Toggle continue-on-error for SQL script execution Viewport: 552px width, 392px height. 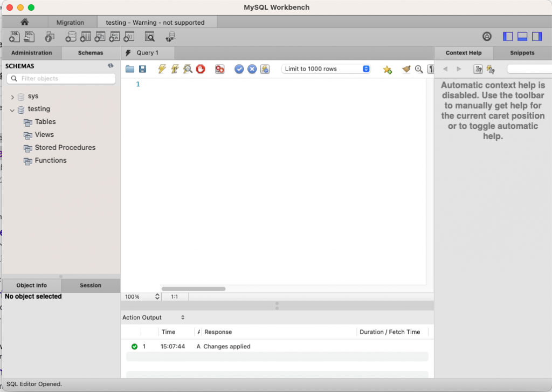(220, 69)
